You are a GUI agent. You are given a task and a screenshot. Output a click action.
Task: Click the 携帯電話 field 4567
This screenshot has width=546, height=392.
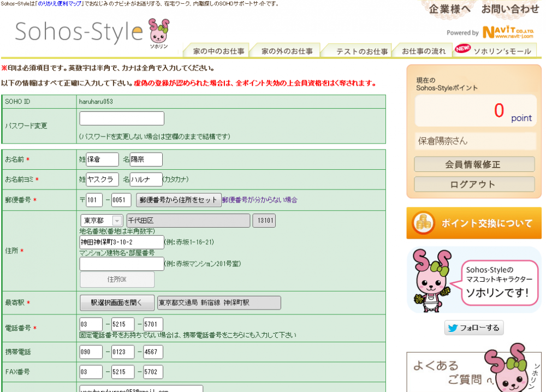point(153,352)
